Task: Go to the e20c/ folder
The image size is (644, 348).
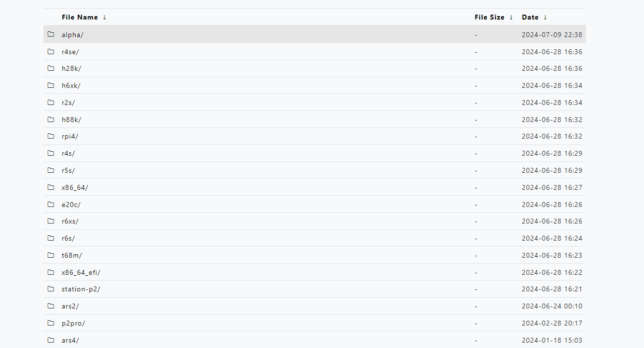Action: click(71, 205)
